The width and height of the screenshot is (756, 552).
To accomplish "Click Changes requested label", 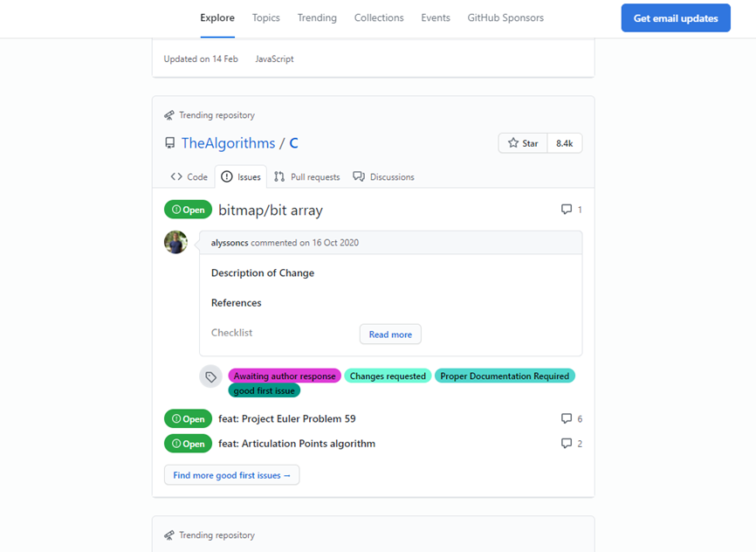I will click(x=388, y=376).
